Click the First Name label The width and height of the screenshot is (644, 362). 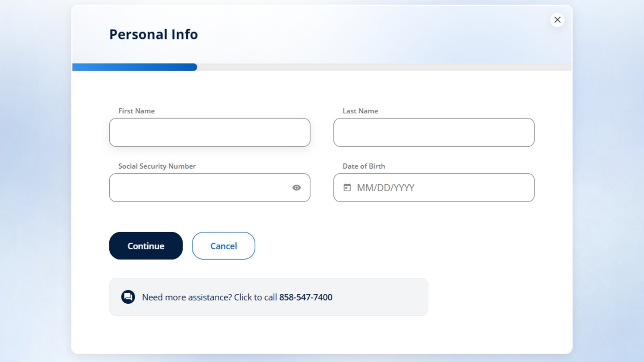tap(136, 111)
